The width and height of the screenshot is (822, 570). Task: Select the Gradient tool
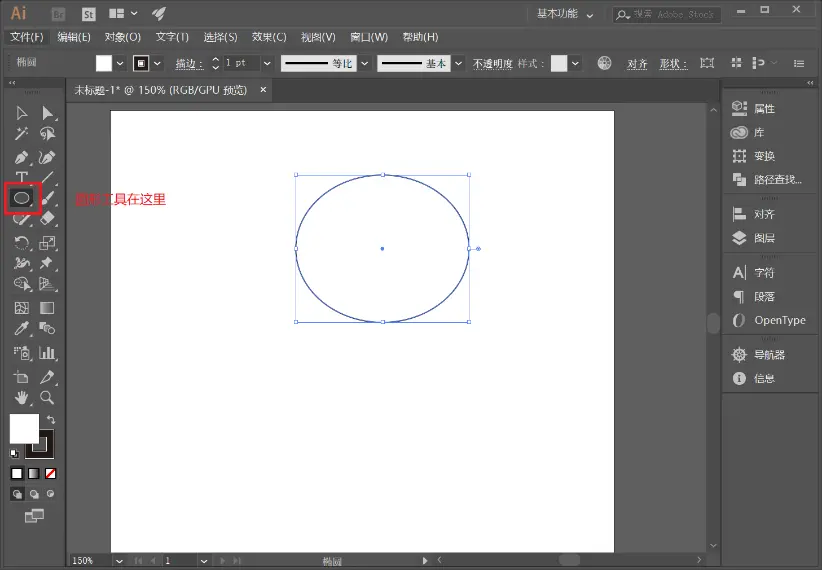tap(47, 308)
